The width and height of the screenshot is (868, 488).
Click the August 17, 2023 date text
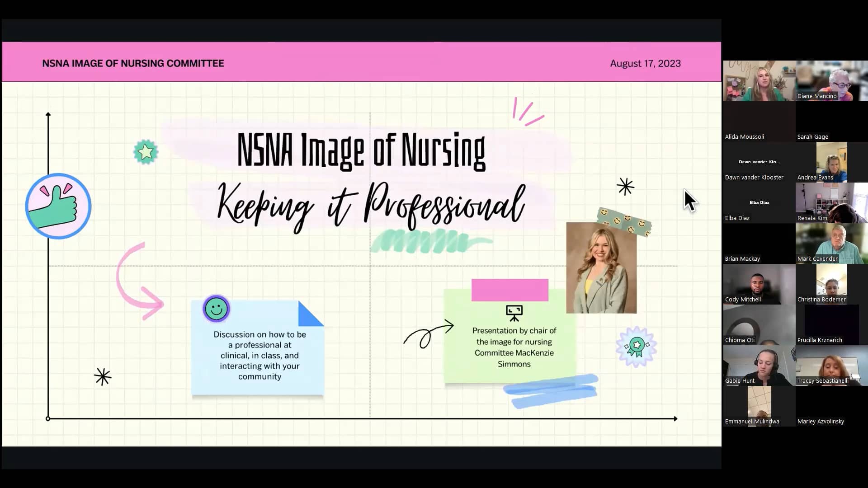[x=645, y=64]
